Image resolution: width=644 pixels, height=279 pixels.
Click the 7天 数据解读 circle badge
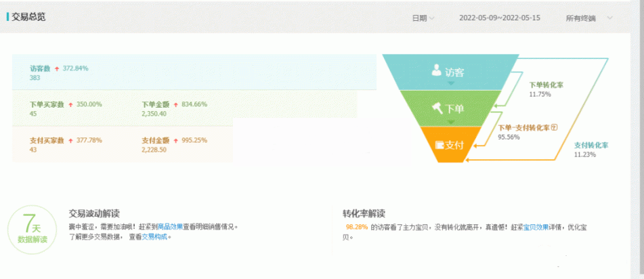point(32,230)
